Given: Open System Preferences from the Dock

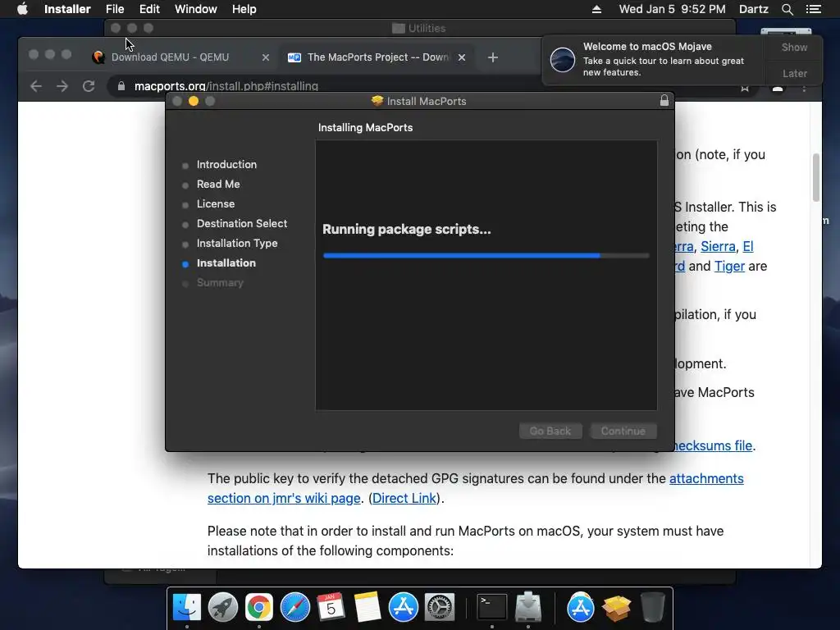Looking at the screenshot, I should [x=440, y=608].
